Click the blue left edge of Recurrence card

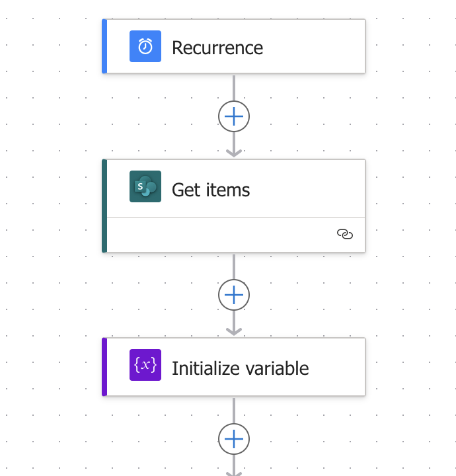click(104, 46)
